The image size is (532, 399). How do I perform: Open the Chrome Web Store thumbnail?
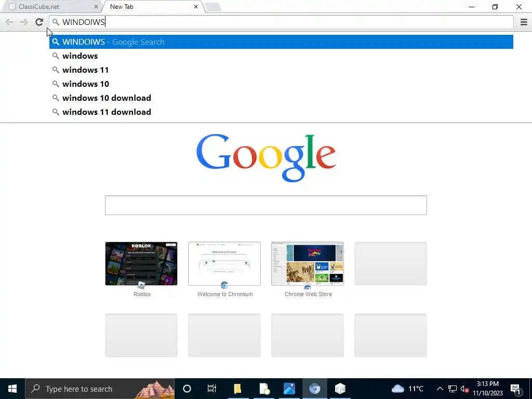click(308, 263)
